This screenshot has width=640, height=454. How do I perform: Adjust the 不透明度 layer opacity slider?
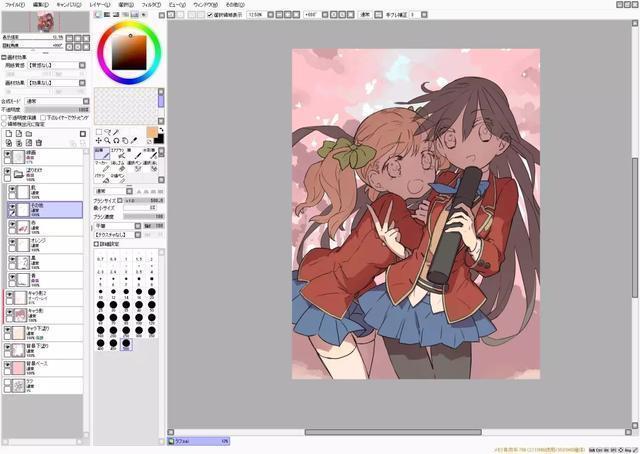point(57,110)
